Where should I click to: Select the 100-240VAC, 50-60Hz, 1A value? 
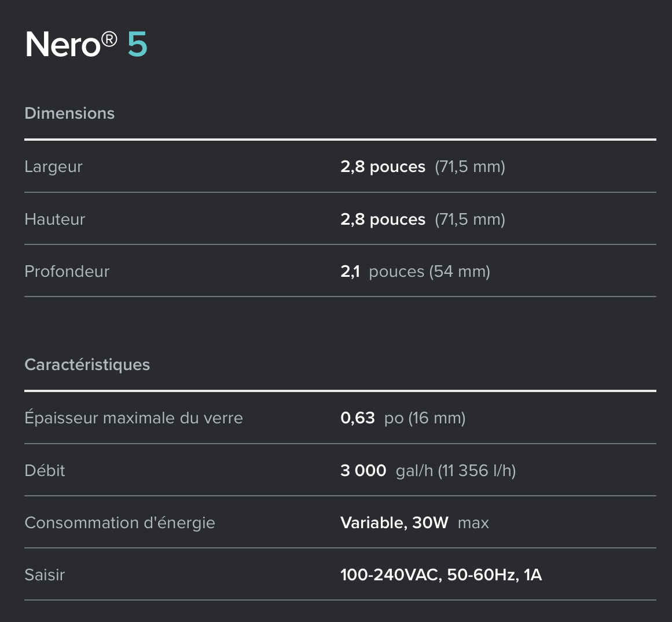click(441, 575)
